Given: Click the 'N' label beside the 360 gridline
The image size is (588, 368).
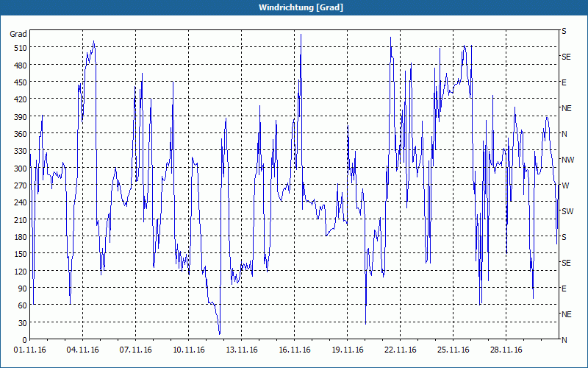Looking at the screenshot, I should tap(564, 134).
